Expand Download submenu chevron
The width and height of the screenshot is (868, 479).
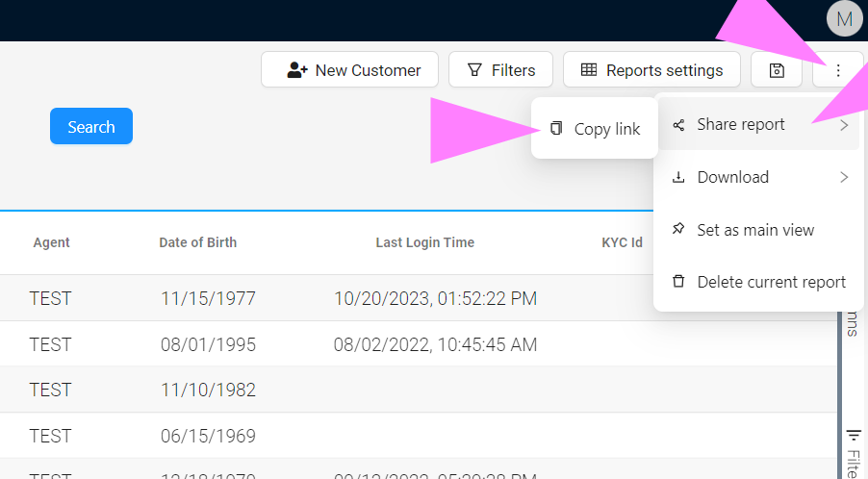(x=844, y=177)
